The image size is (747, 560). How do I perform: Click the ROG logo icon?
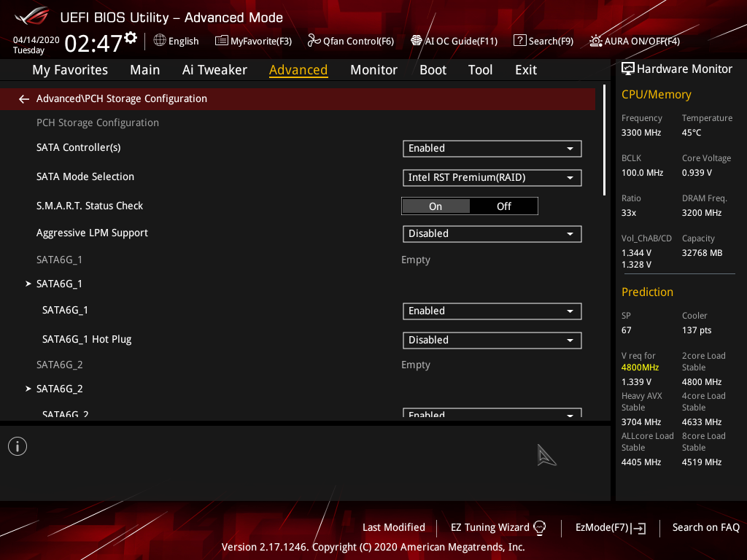31,16
